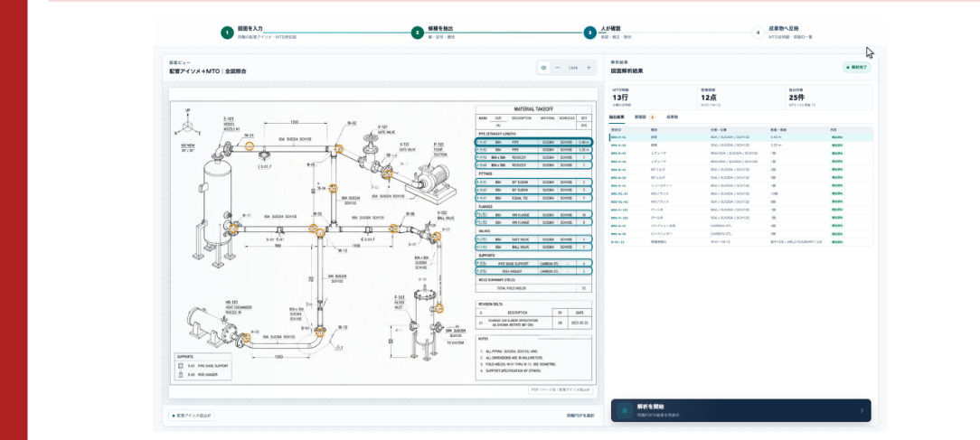Switch to the 抽出結果 tab

click(617, 117)
